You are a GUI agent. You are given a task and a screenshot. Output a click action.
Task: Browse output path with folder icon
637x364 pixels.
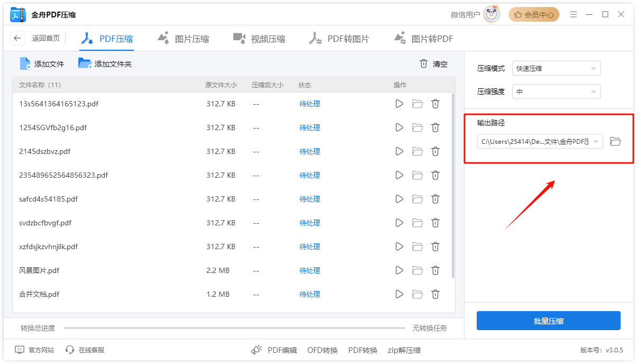click(x=615, y=141)
